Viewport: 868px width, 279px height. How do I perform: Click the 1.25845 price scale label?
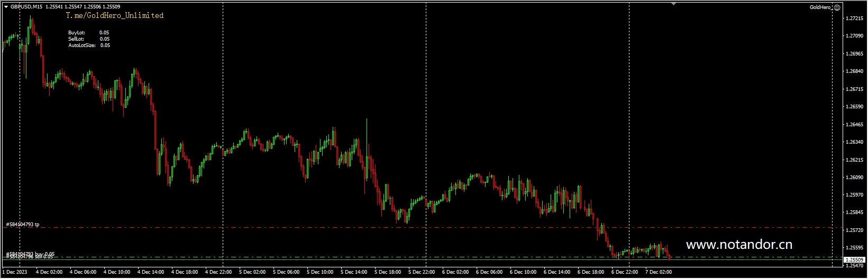[x=855, y=213]
